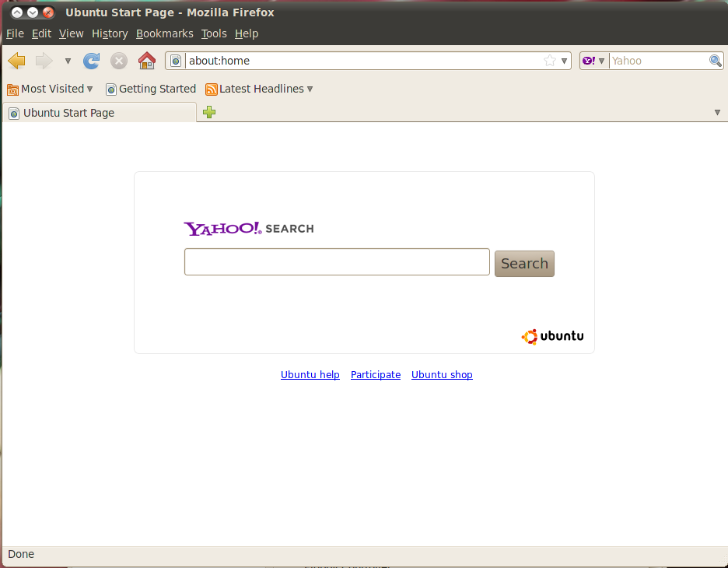
Task: Click the Stop loading icon
Action: pos(118,61)
